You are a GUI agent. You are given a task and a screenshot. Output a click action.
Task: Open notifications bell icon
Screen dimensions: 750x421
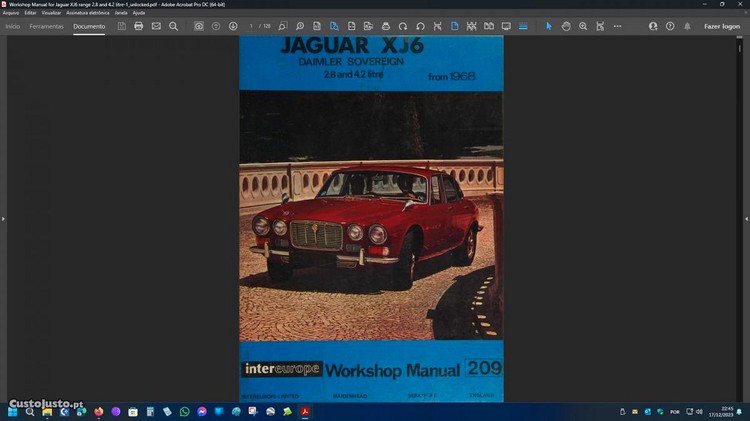coord(687,26)
